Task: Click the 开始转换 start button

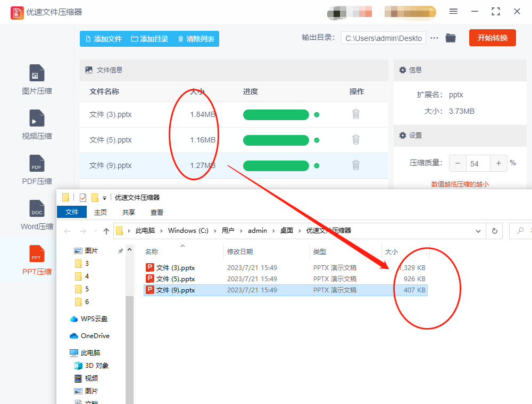Action: [492, 38]
